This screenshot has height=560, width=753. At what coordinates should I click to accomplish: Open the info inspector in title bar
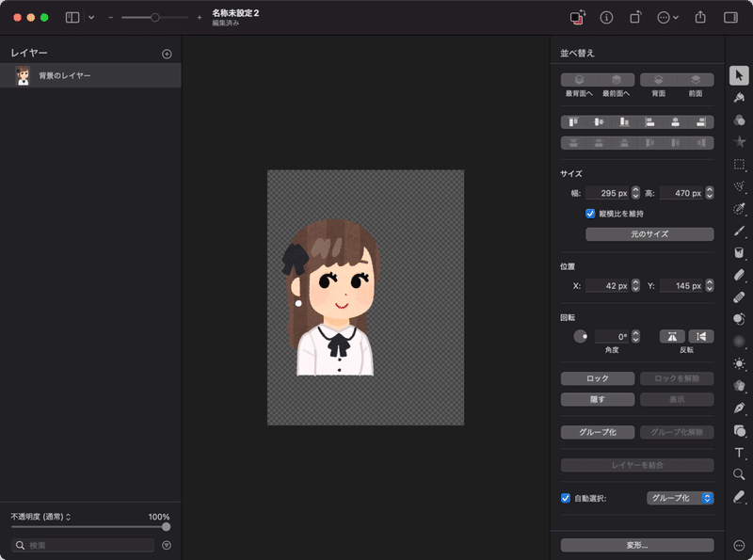[606, 18]
